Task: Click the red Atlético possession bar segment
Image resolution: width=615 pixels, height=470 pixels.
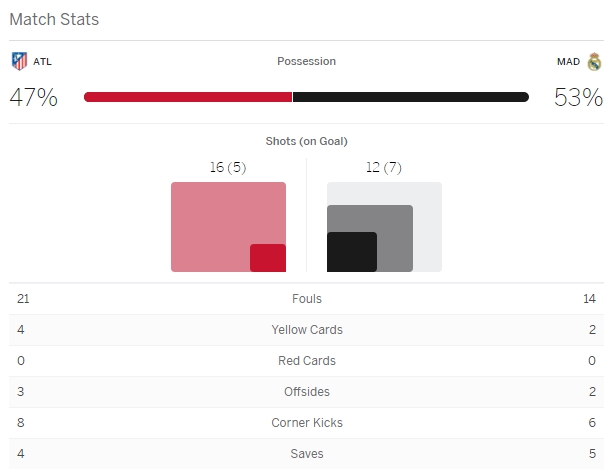Action: click(187, 97)
